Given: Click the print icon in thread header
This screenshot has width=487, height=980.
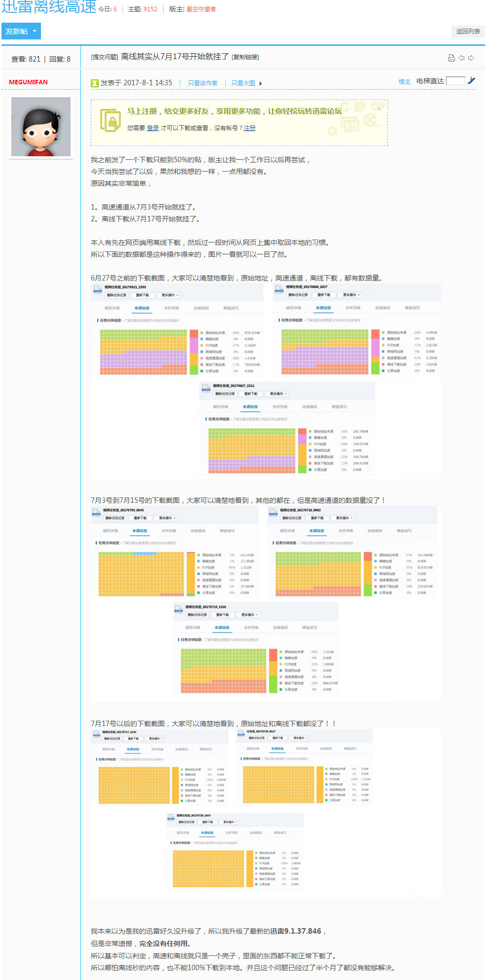Looking at the screenshot, I should (451, 58).
